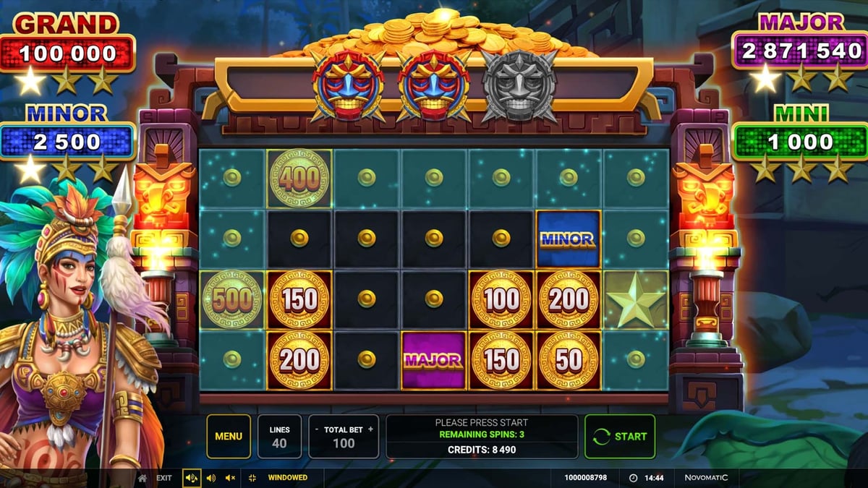Click the purple MAJOR jackpot tile on reels

pos(433,360)
